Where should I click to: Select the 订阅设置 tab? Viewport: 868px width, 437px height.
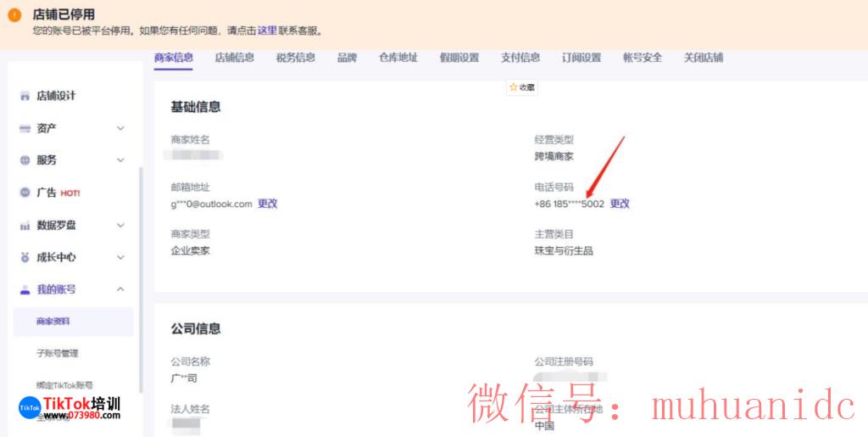point(581,58)
